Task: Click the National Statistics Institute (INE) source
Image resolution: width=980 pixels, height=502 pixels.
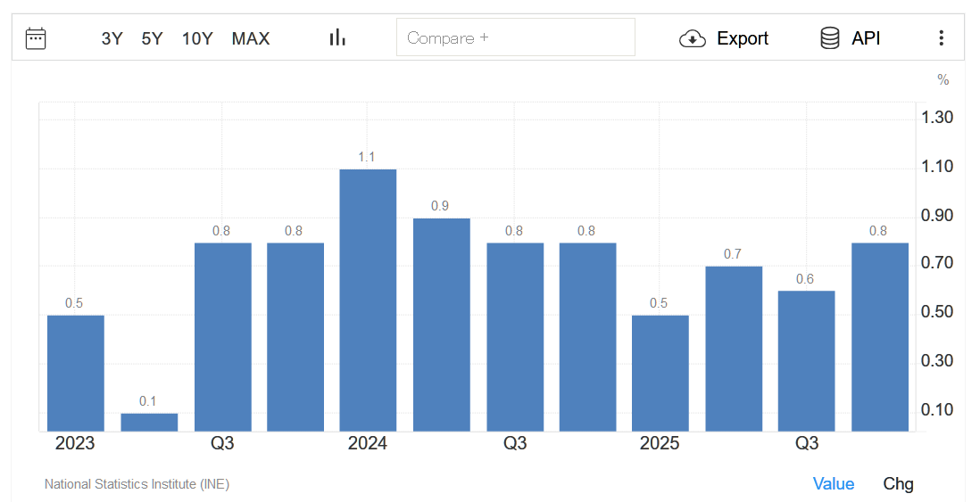Action: tap(137, 484)
